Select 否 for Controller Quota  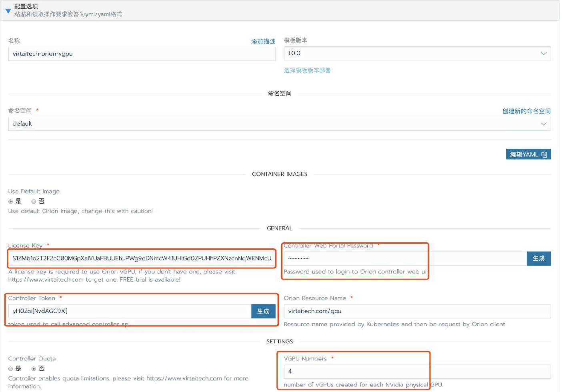(34, 368)
